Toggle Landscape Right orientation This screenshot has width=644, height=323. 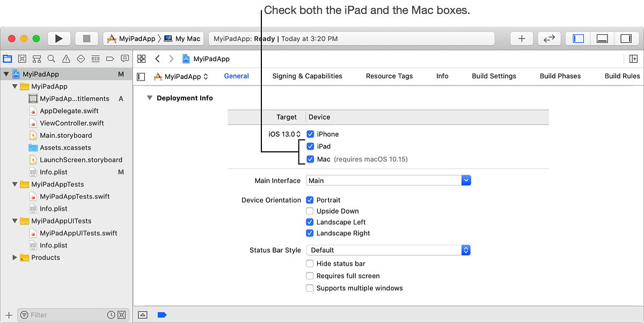(x=310, y=233)
